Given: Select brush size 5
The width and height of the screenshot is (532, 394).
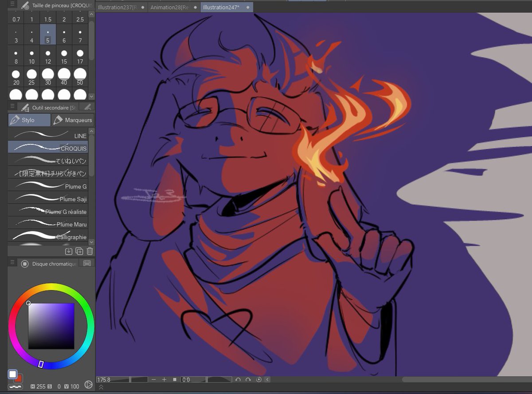Looking at the screenshot, I should [48, 35].
